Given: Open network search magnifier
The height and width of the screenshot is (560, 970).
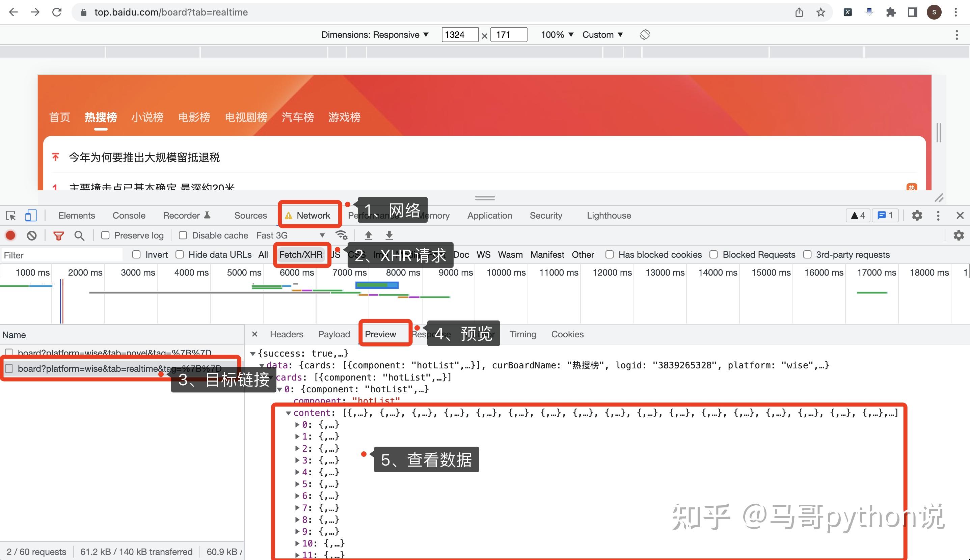Looking at the screenshot, I should [x=79, y=235].
